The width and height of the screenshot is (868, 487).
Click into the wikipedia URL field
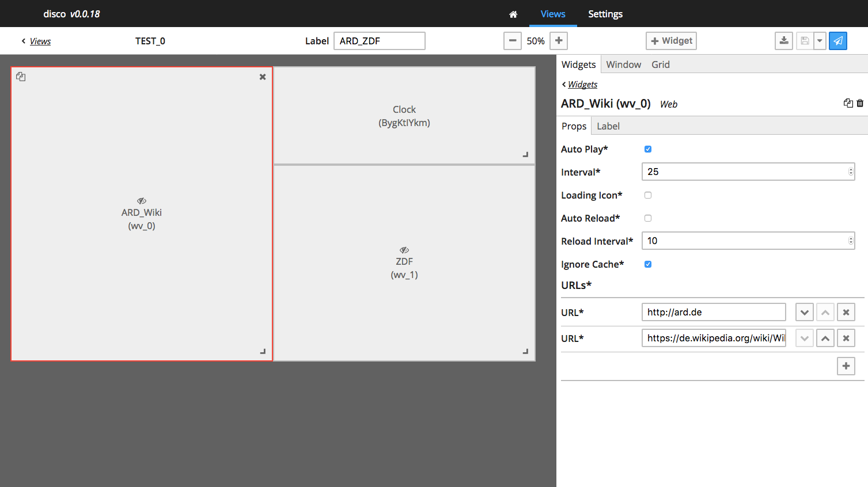pyautogui.click(x=714, y=338)
